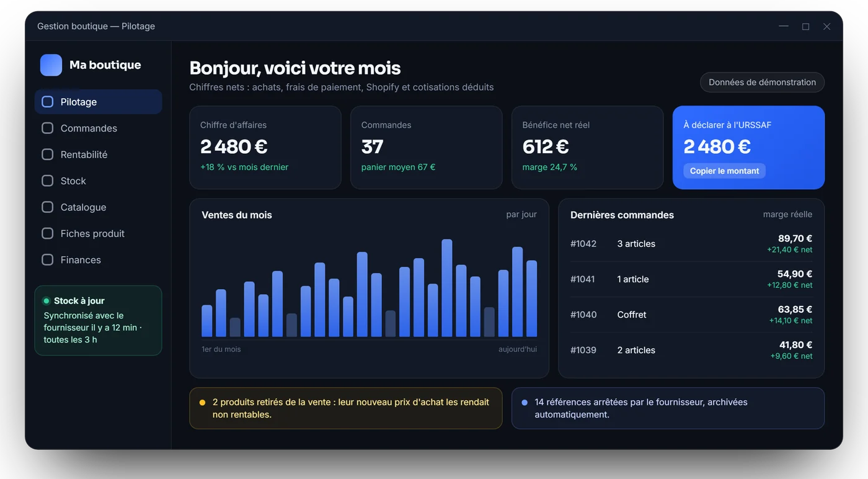Screen dimensions: 868x479
Task: Click the Rentabilité sidebar icon
Action: point(47,154)
